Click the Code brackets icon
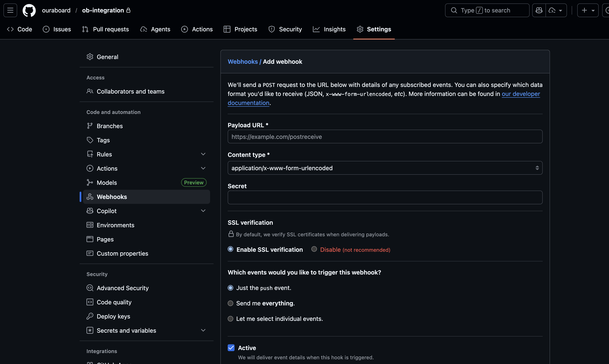Viewport: 609px width, 364px height. [10, 29]
